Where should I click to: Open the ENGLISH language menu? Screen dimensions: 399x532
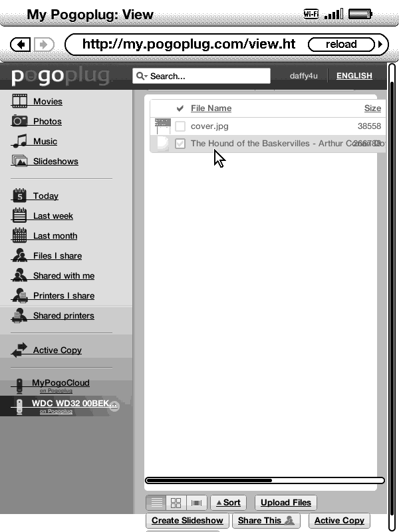coord(354,76)
